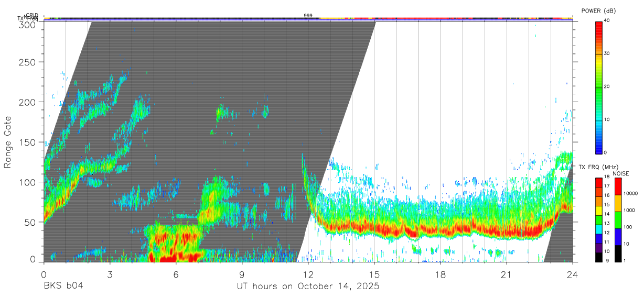Click the blue swatch in NOISE legend
The height and width of the screenshot is (297, 644).
click(x=617, y=237)
